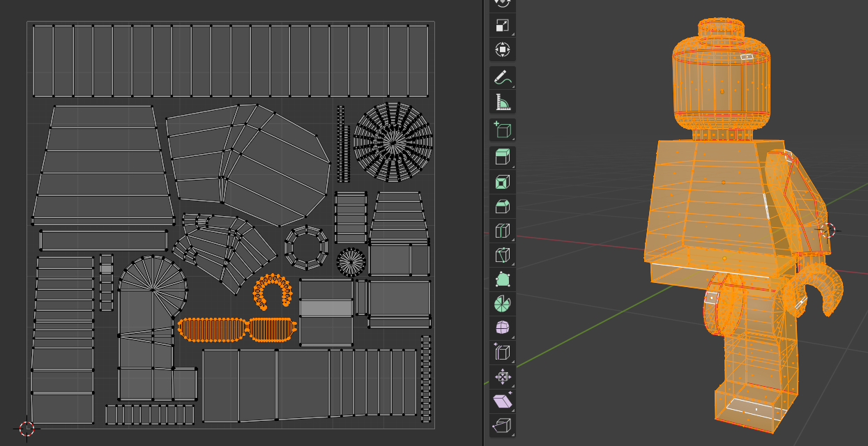
Task: Select the Inset Faces tool
Action: pos(503,181)
